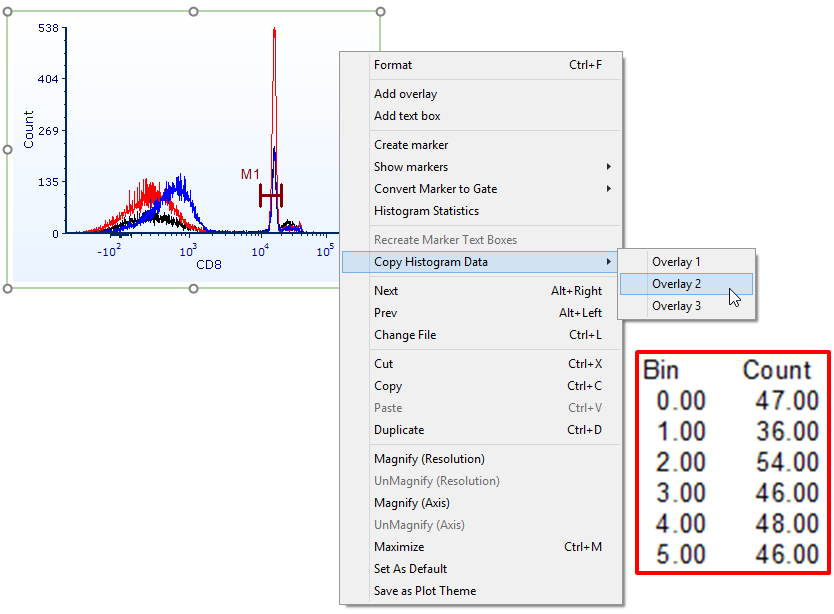
Task: Pick Overlay 3 in the submenu
Action: click(677, 306)
